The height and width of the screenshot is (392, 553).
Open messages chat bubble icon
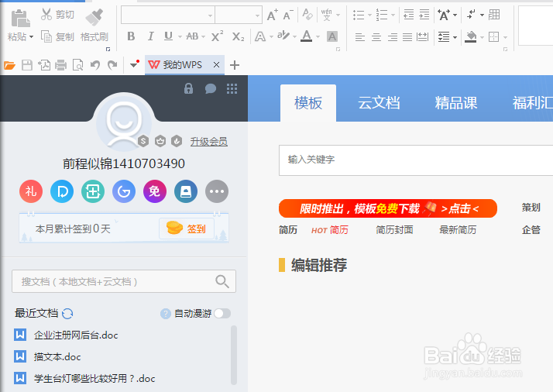(x=211, y=88)
